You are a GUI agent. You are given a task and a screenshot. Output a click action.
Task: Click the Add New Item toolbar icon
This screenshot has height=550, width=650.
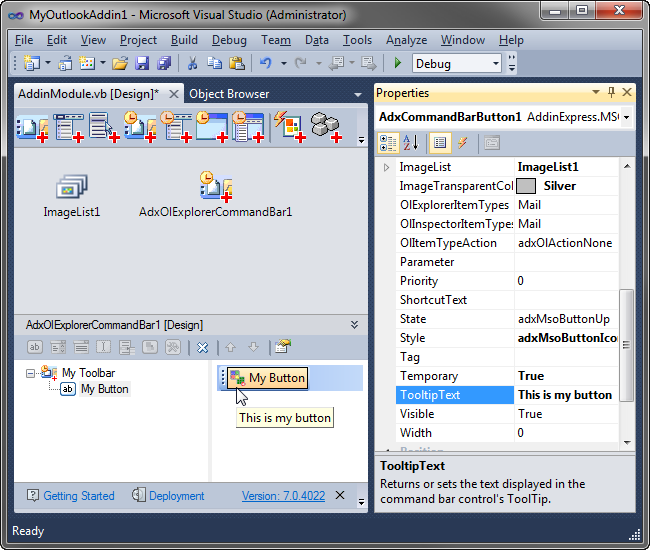tap(87, 63)
